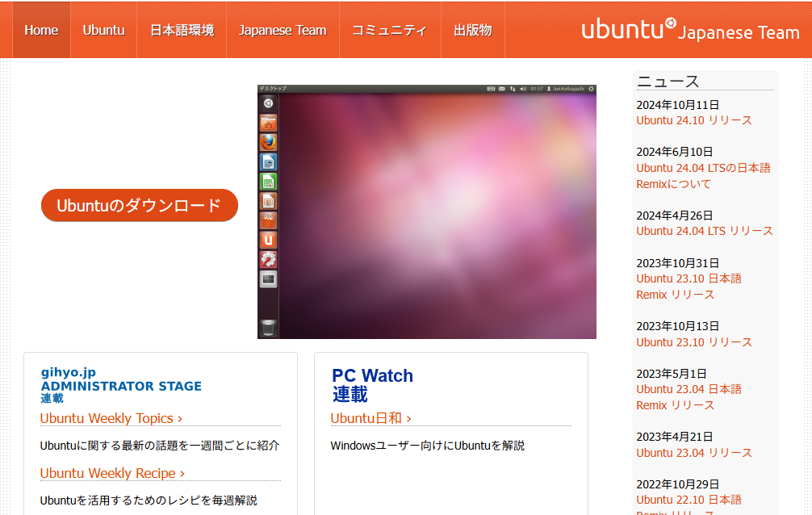Click the Ubuntu Software Center bag icon
The height and width of the screenshot is (515, 812).
(x=268, y=220)
